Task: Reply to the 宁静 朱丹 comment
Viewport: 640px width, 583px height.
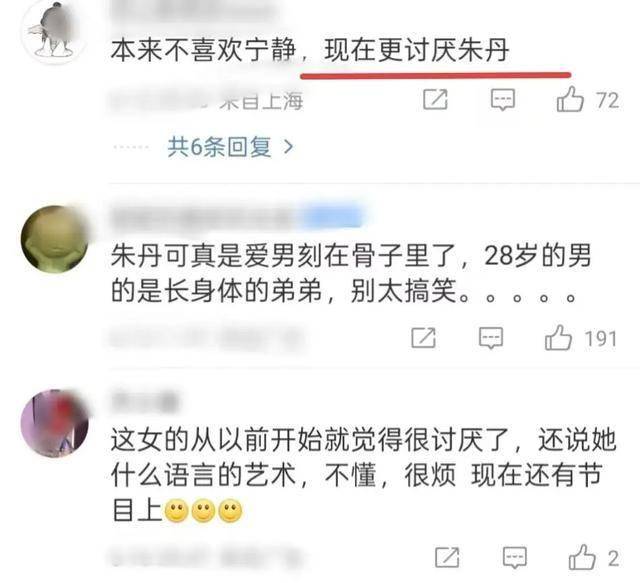Action: point(502,100)
